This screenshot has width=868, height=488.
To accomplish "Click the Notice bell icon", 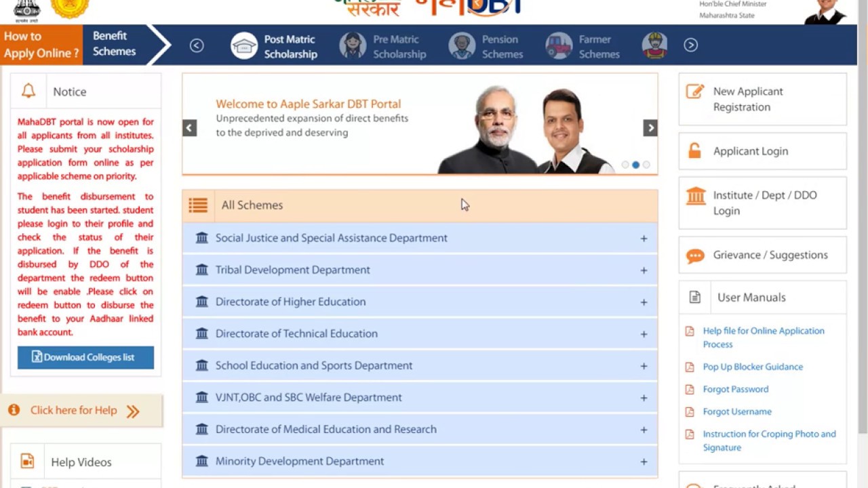I will click(28, 91).
